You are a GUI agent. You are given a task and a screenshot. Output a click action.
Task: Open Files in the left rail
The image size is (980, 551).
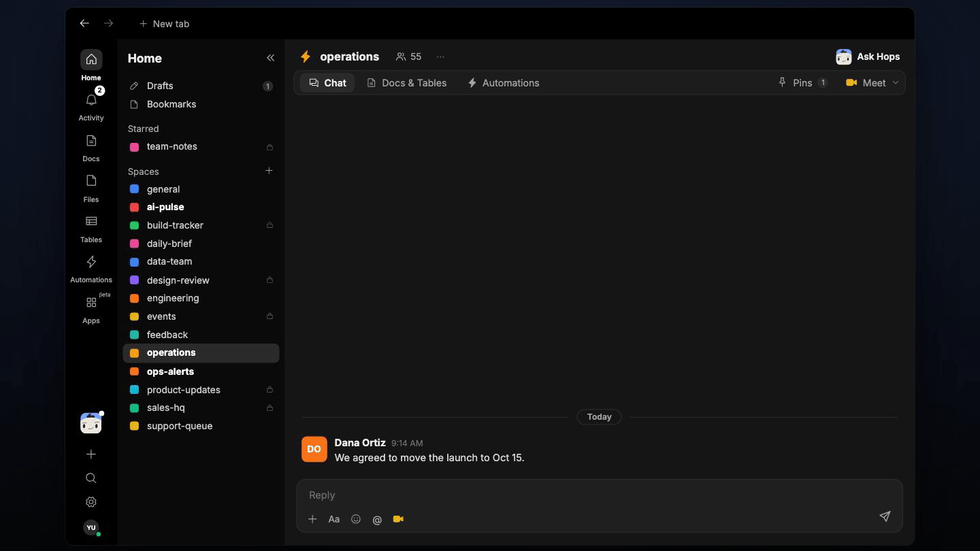[x=91, y=187]
